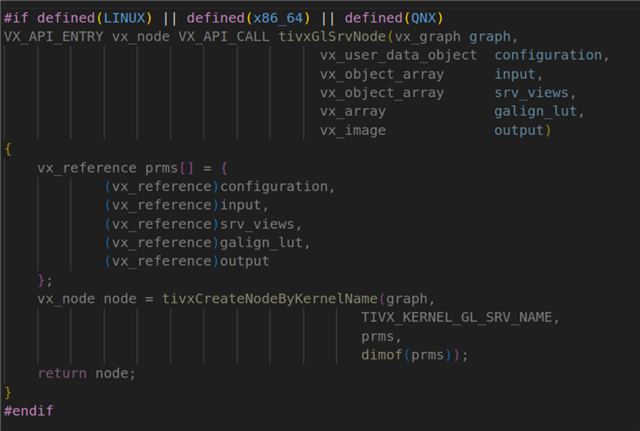640x431 pixels.
Task: Click the galign_lut parameter in signature
Action: [x=536, y=111]
